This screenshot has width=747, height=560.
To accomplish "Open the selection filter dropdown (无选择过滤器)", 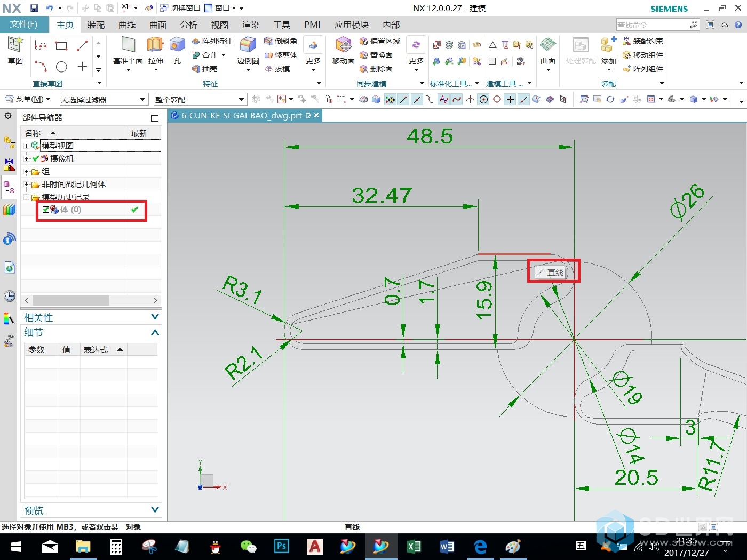I will [104, 99].
